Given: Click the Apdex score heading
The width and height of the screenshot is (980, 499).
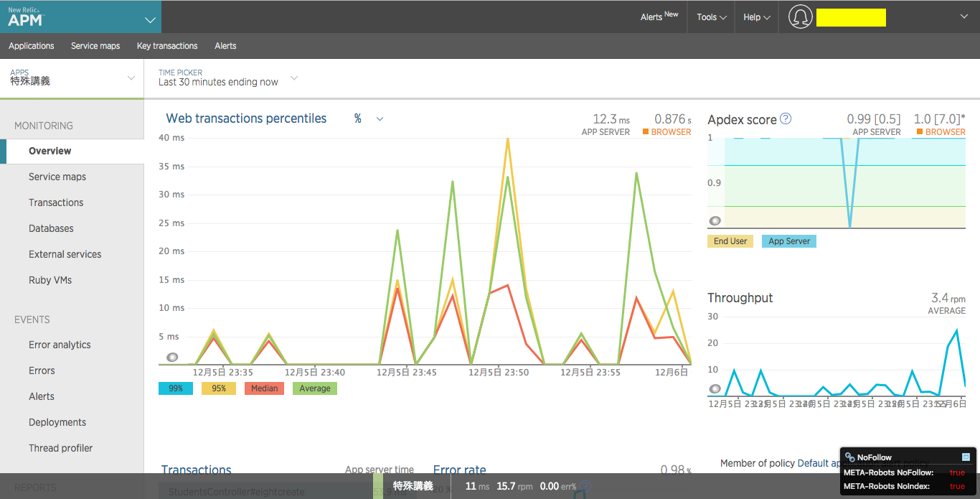Looking at the screenshot, I should click(x=742, y=120).
